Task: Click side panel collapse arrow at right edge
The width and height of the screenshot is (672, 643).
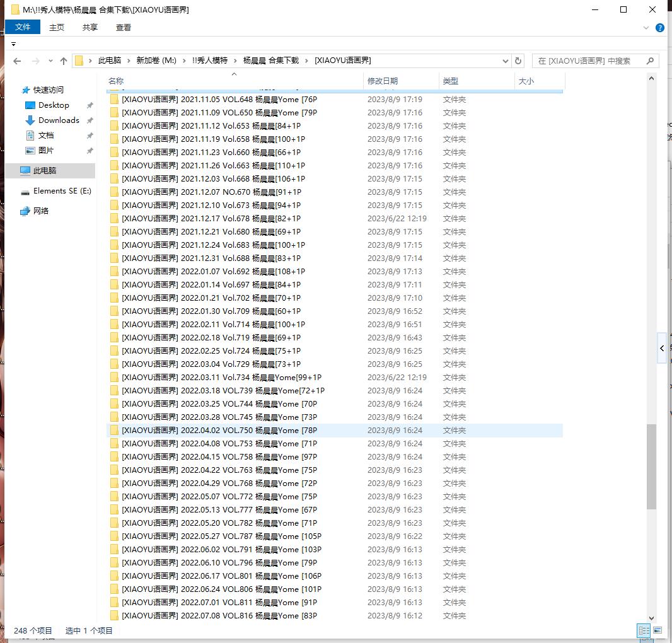Action: [x=662, y=348]
